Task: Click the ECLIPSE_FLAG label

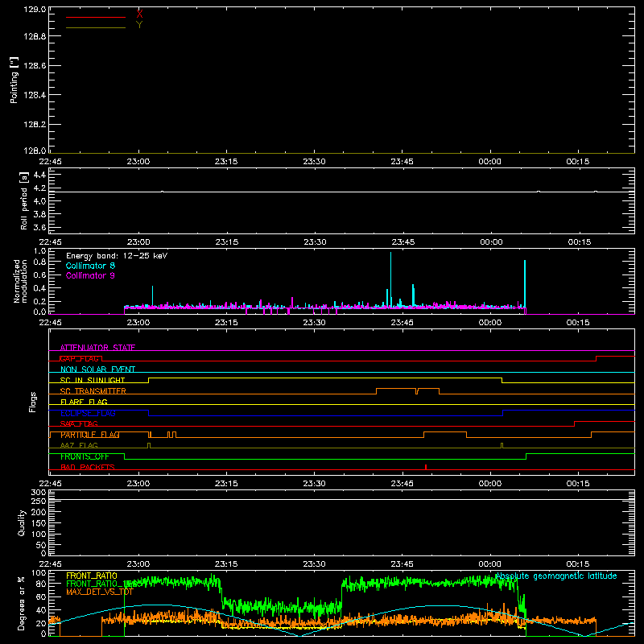Action: [88, 413]
